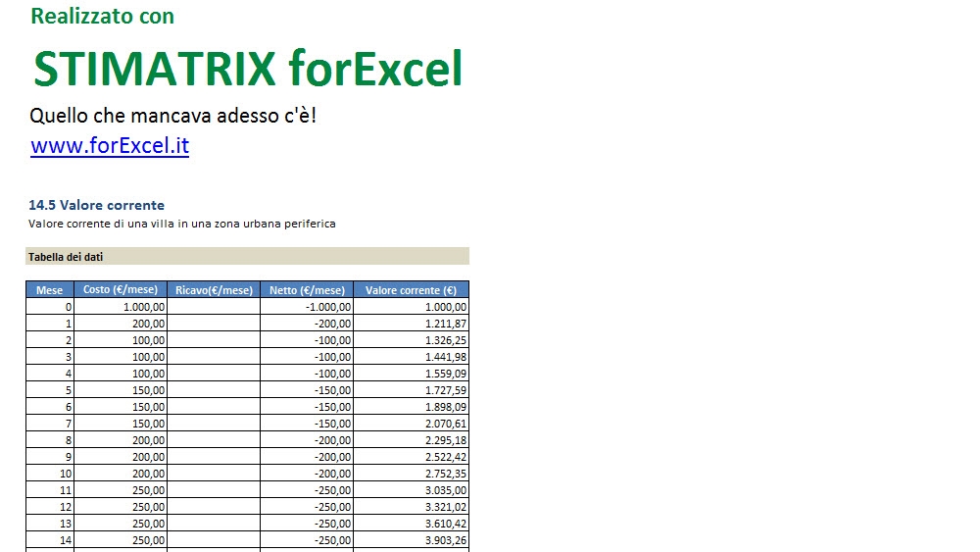Select net cell -1.000,00
Image resolution: width=980 pixels, height=552 pixels.
[x=307, y=306]
